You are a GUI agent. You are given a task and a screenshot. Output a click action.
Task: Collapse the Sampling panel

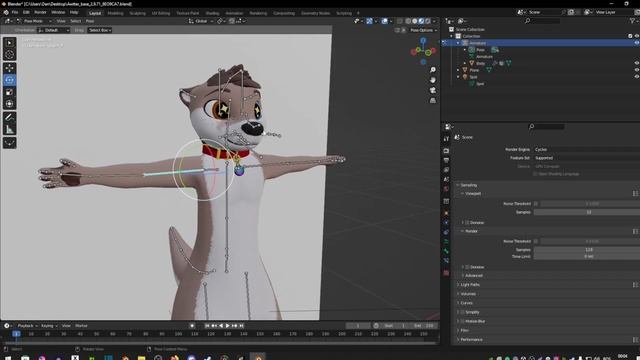(468, 185)
